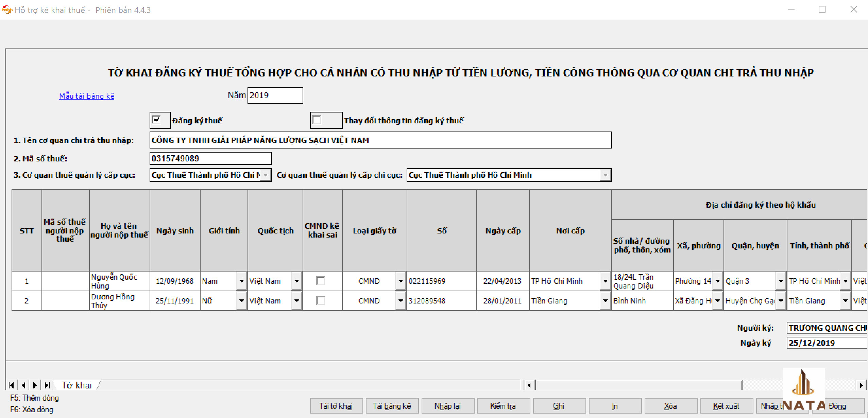Image resolution: width=868 pixels, height=418 pixels.
Task: Open the Mẫu tải bảng kê link
Action: click(x=87, y=96)
